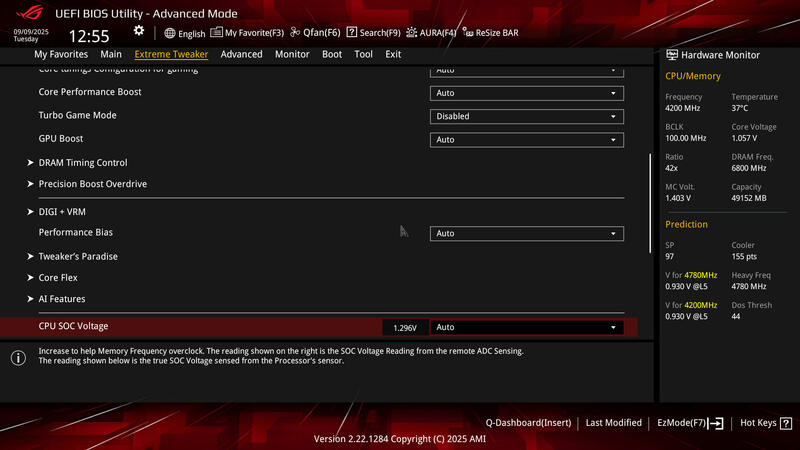Viewport: 800px width, 450px height.
Task: Click English language button
Action: pyautogui.click(x=192, y=34)
